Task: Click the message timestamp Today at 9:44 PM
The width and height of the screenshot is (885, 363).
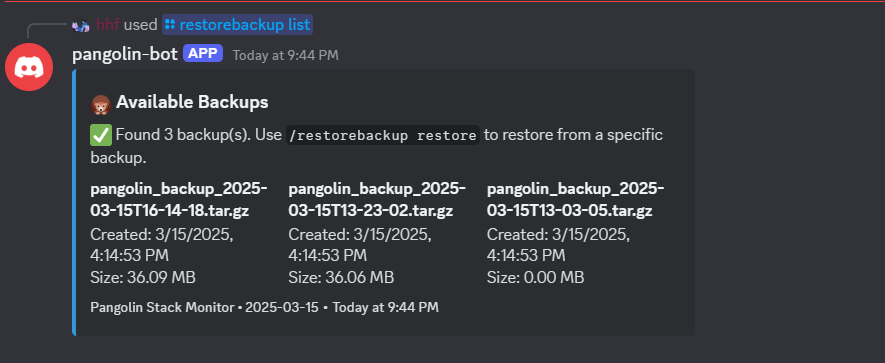Action: 286,55
